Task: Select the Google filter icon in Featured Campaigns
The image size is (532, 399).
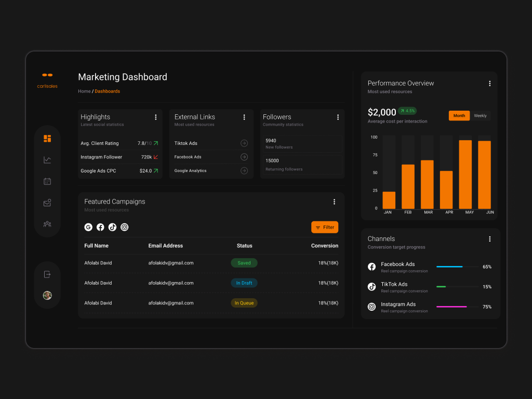Action: [88, 227]
